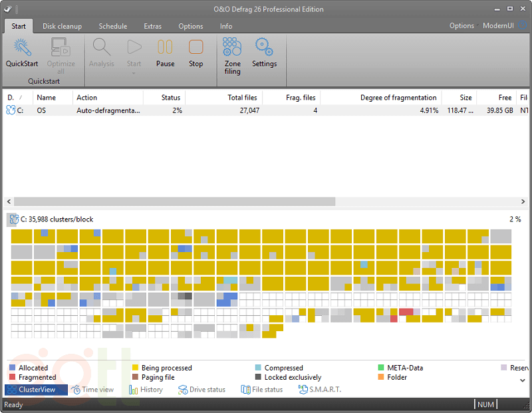Image resolution: width=532 pixels, height=413 pixels.
Task: Open the Schedule ribbon tab
Action: (x=112, y=26)
